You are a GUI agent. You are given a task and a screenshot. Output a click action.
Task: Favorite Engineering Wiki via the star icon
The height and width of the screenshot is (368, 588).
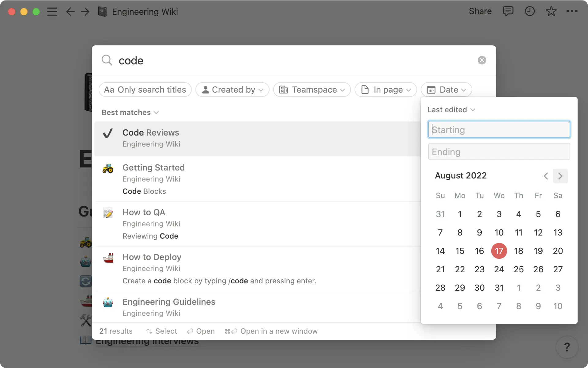point(551,11)
